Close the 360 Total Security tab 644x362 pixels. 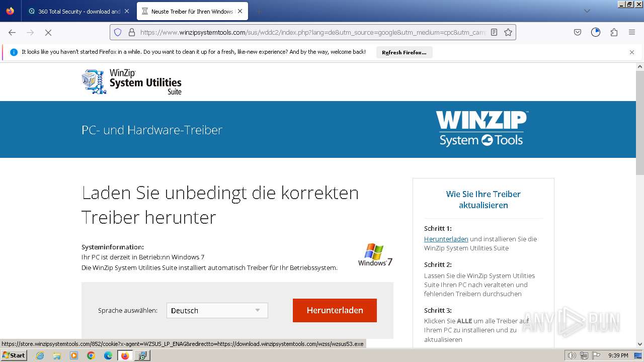pos(126,11)
